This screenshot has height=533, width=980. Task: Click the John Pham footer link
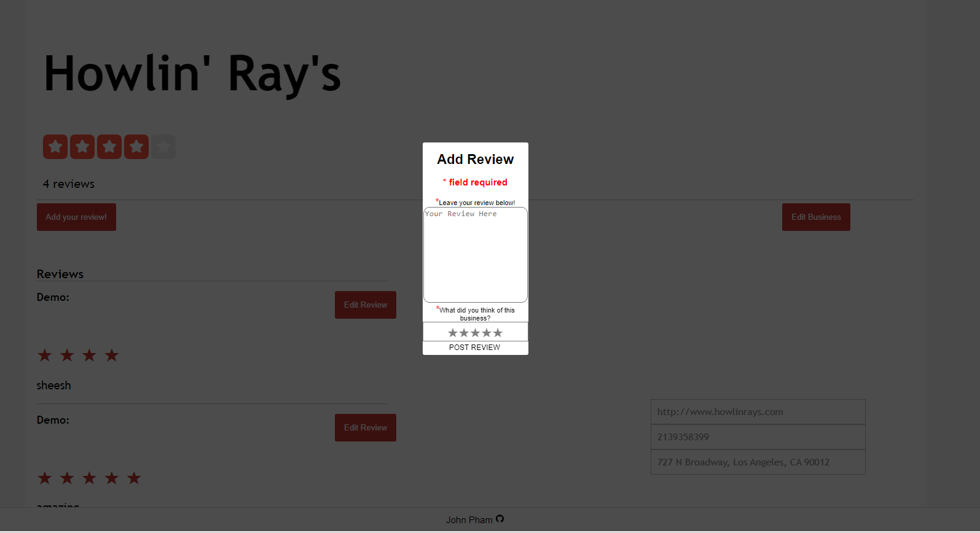(469, 520)
